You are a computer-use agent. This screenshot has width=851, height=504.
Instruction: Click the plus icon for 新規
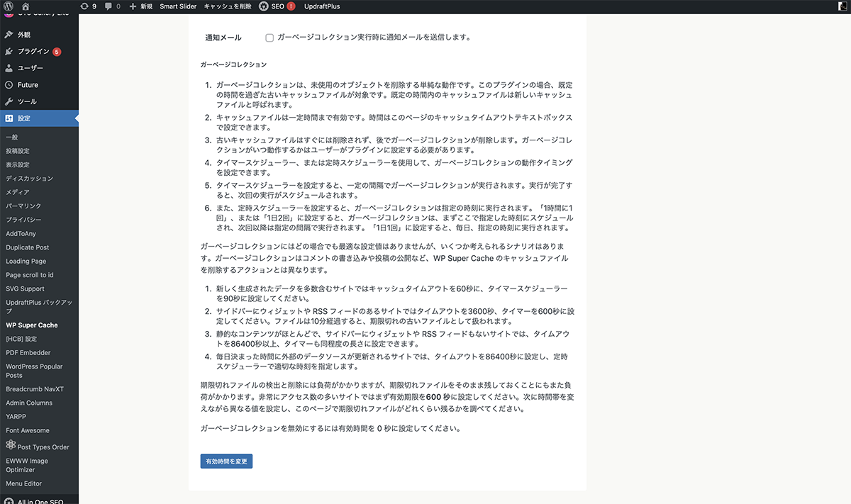pyautogui.click(x=133, y=6)
